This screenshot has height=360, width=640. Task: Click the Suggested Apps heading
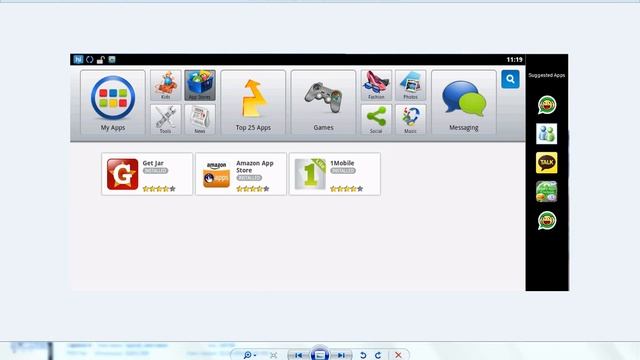[x=547, y=75]
